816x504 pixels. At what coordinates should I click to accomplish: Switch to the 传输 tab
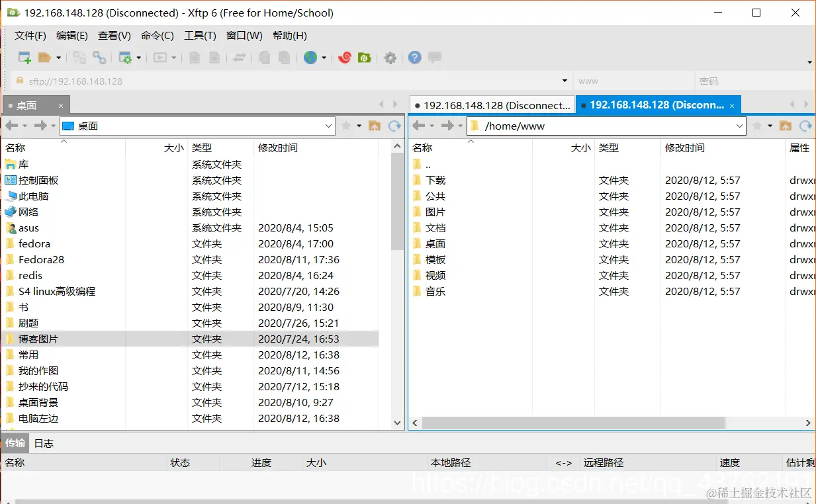[15, 443]
